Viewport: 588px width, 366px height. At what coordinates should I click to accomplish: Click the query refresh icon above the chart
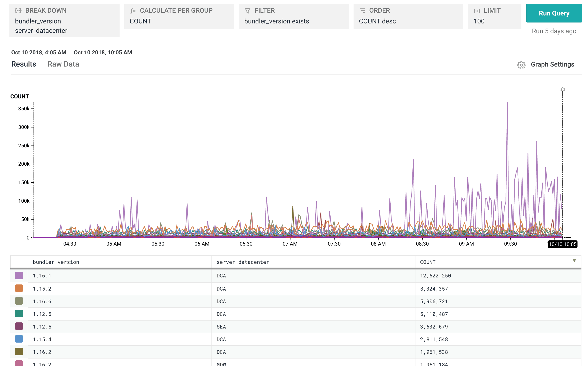[x=562, y=90]
